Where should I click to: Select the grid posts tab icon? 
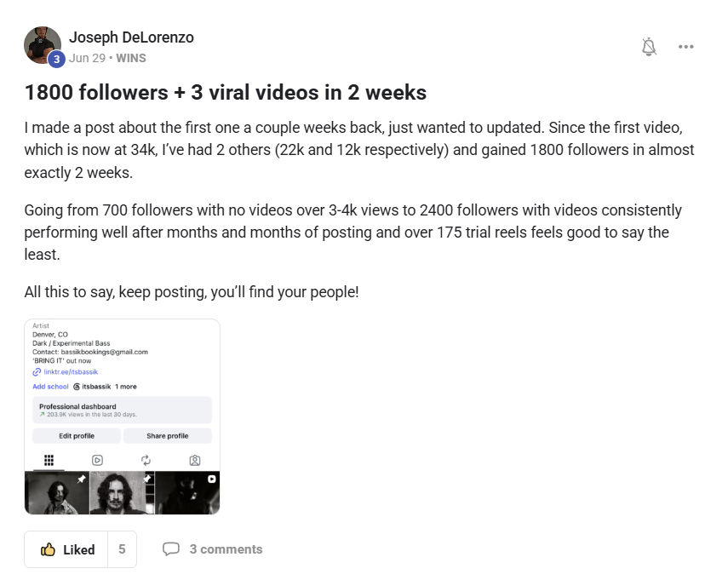click(x=49, y=460)
